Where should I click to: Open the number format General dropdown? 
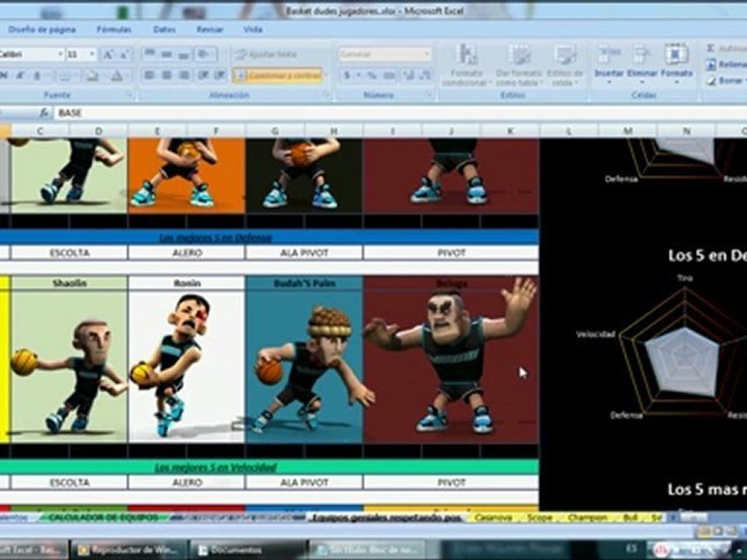[427, 54]
